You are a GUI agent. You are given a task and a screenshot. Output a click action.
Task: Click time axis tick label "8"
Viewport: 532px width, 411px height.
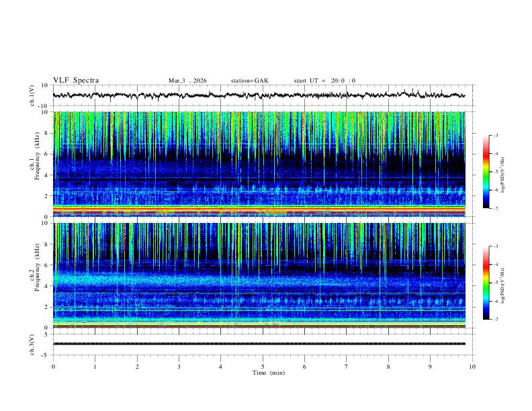(388, 367)
